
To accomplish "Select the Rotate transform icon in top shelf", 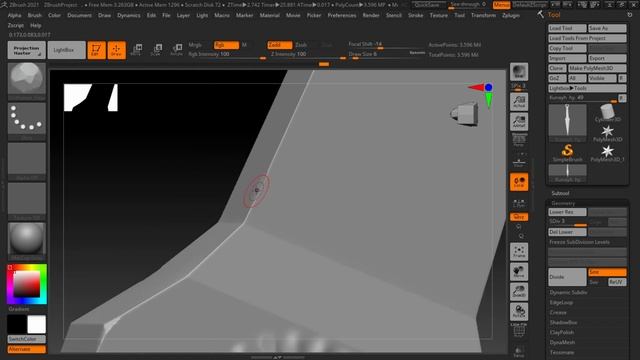I will tap(176, 50).
